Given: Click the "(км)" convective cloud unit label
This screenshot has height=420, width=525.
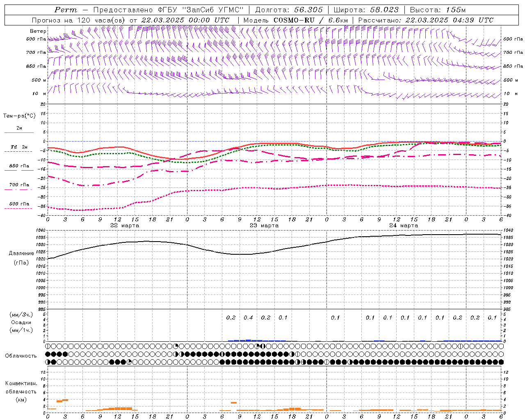Looking at the screenshot, I should click(x=21, y=399).
